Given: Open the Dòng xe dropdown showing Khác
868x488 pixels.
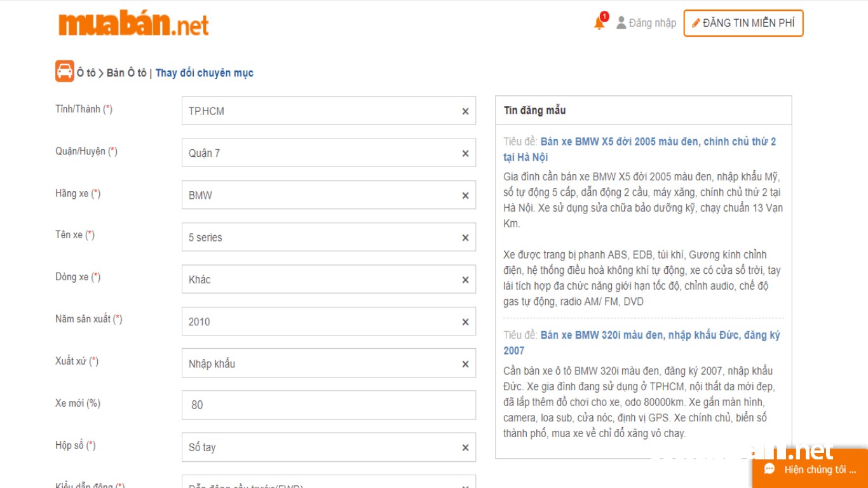Looking at the screenshot, I should pos(329,279).
